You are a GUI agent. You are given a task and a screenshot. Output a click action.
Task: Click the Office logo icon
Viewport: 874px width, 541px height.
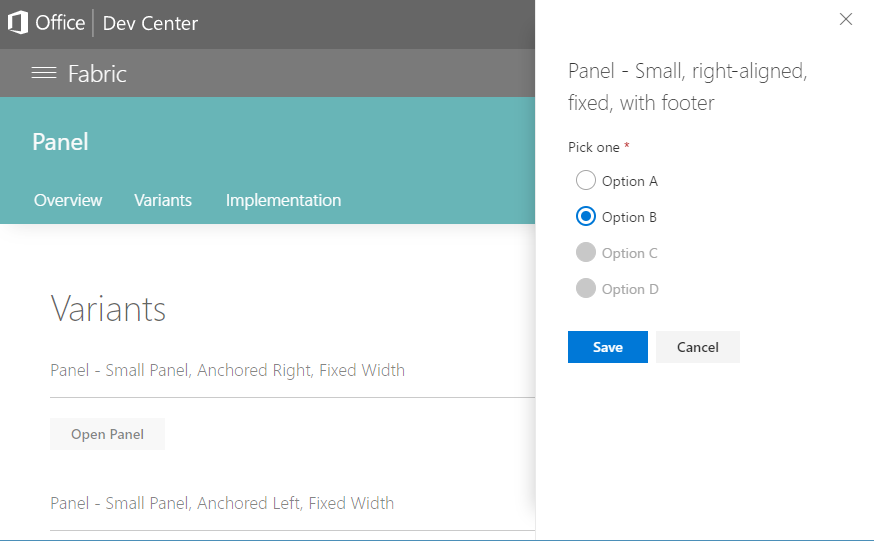coord(18,23)
